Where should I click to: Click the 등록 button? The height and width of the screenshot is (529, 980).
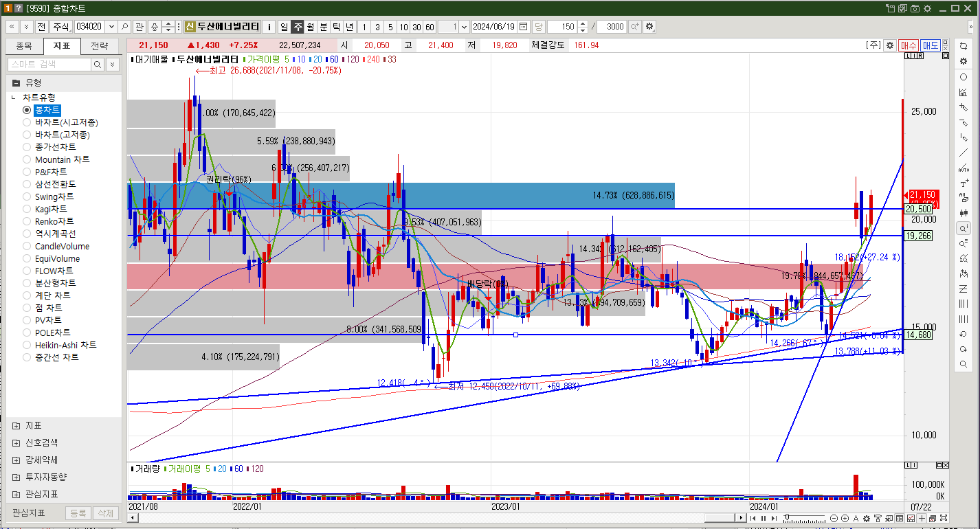coord(78,513)
